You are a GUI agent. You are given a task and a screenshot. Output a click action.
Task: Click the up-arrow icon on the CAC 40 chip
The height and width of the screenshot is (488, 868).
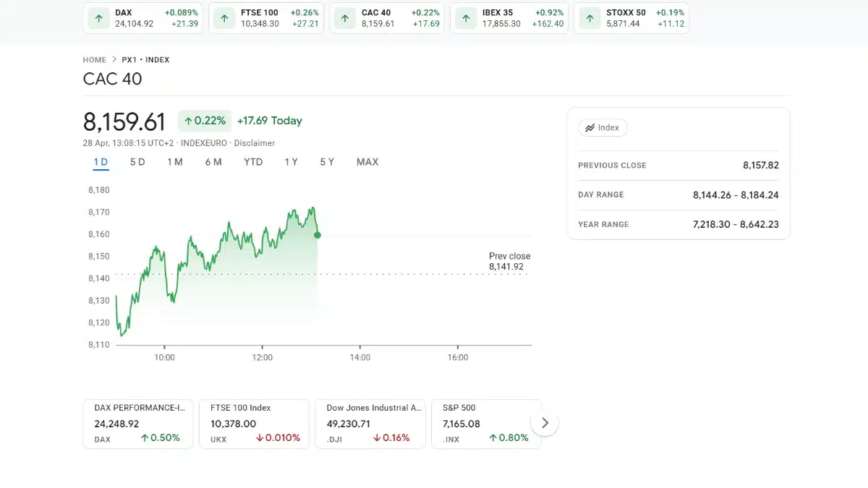(344, 18)
